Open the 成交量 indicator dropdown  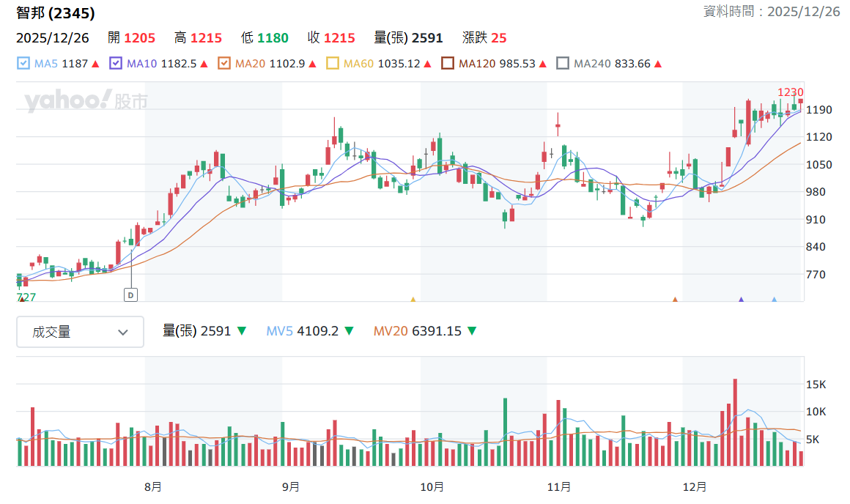(80, 332)
